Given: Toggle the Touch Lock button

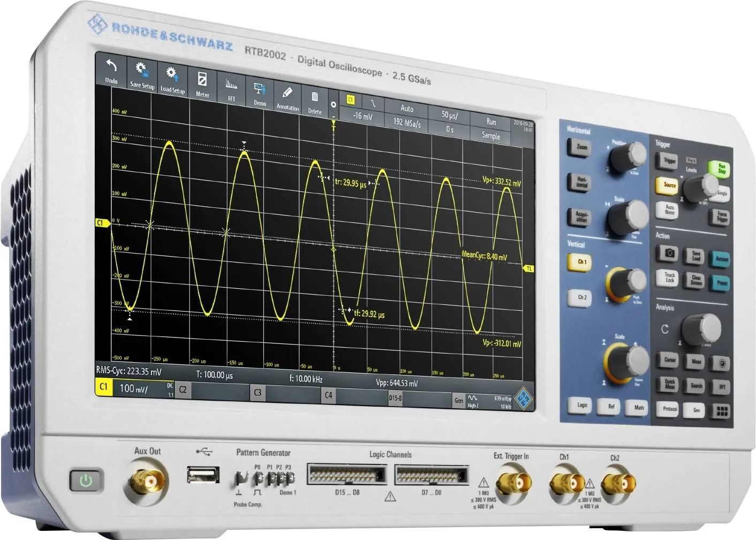Looking at the screenshot, I should (669, 277).
